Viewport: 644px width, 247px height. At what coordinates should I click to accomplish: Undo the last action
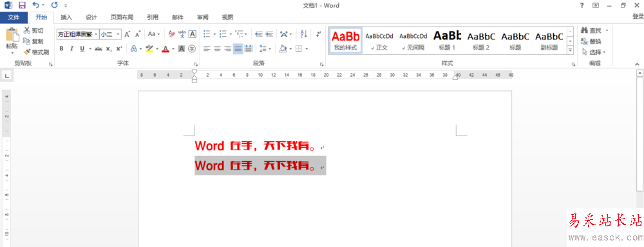[36, 5]
